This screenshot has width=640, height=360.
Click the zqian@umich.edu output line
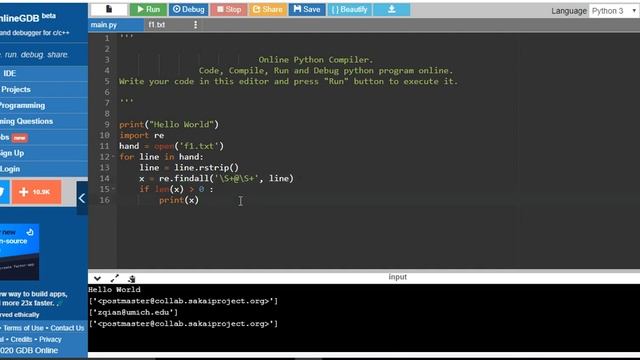click(133, 313)
